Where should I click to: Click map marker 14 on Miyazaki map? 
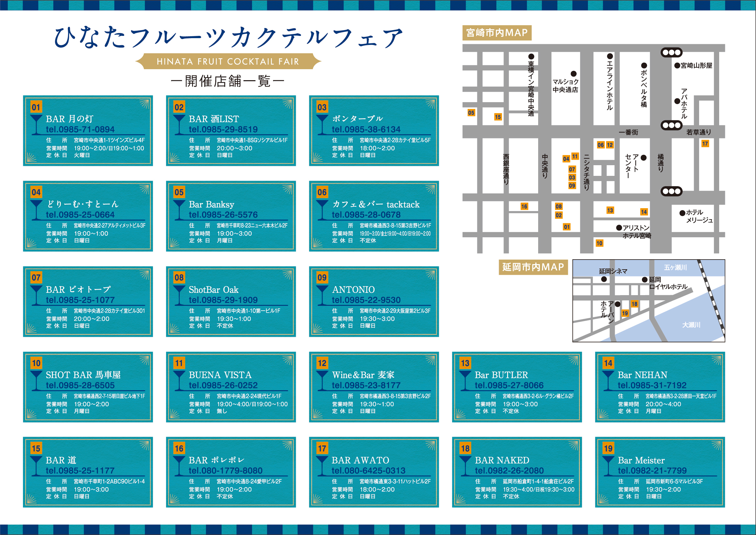(x=644, y=212)
